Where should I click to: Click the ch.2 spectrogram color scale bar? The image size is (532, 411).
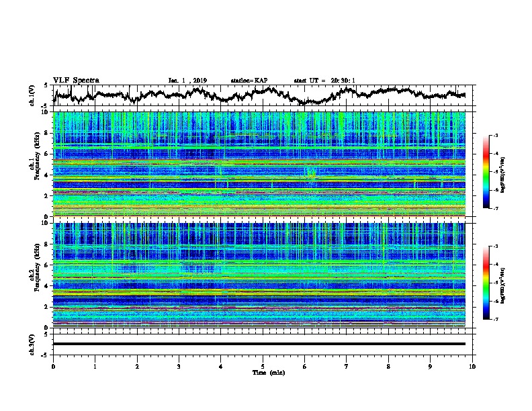[x=486, y=283]
